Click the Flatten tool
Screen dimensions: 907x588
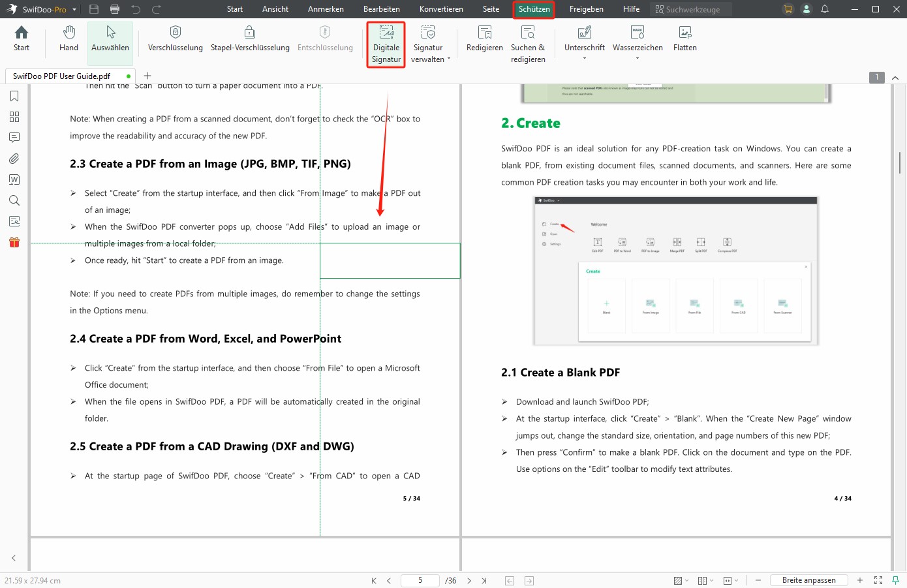point(685,39)
